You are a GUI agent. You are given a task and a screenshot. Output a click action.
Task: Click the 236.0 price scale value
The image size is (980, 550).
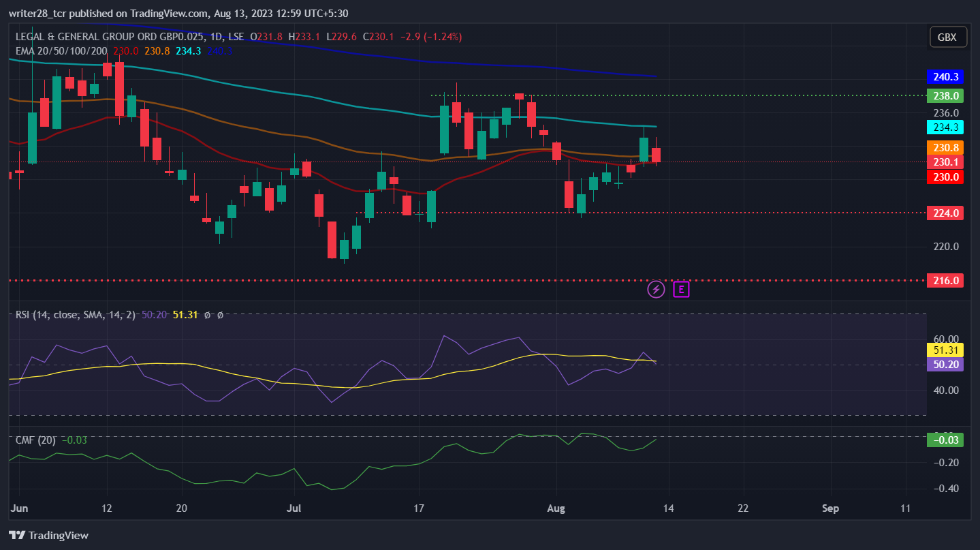coord(946,112)
